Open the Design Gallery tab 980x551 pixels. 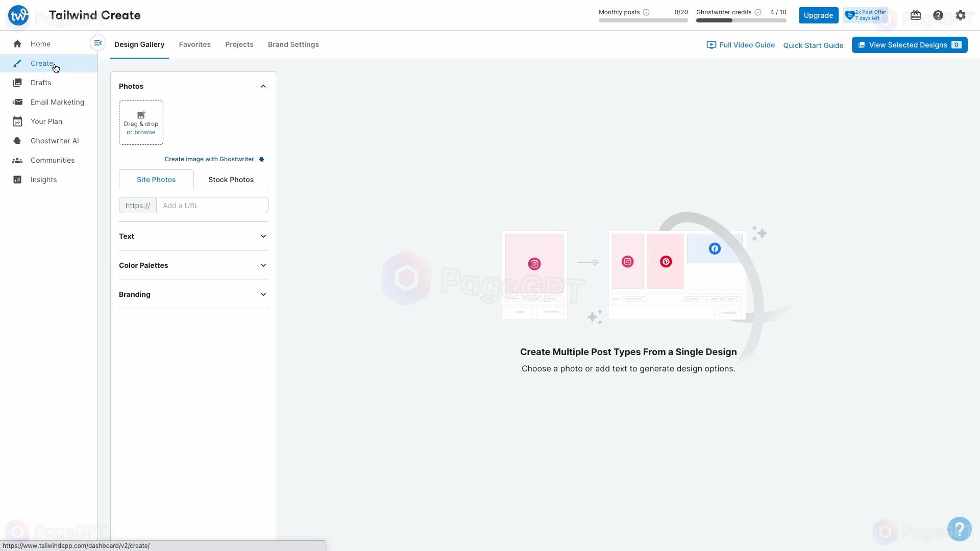pyautogui.click(x=139, y=44)
